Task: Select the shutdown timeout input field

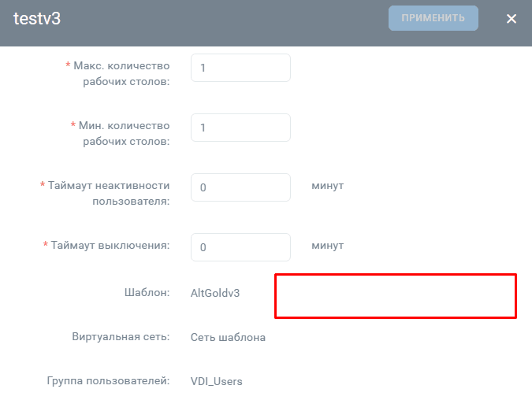Action: (x=240, y=247)
